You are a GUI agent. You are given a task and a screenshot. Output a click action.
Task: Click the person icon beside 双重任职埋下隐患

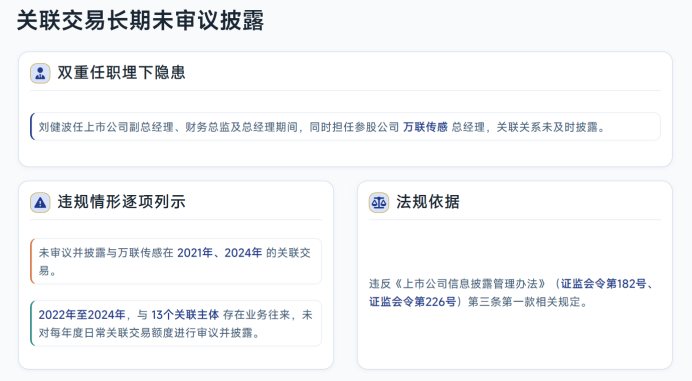40,73
